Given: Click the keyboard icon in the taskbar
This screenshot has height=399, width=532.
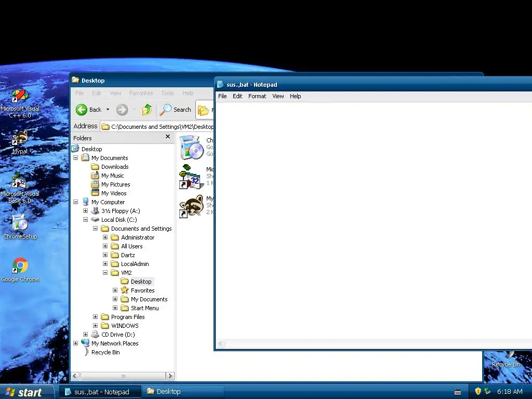Looking at the screenshot, I should click(458, 392).
